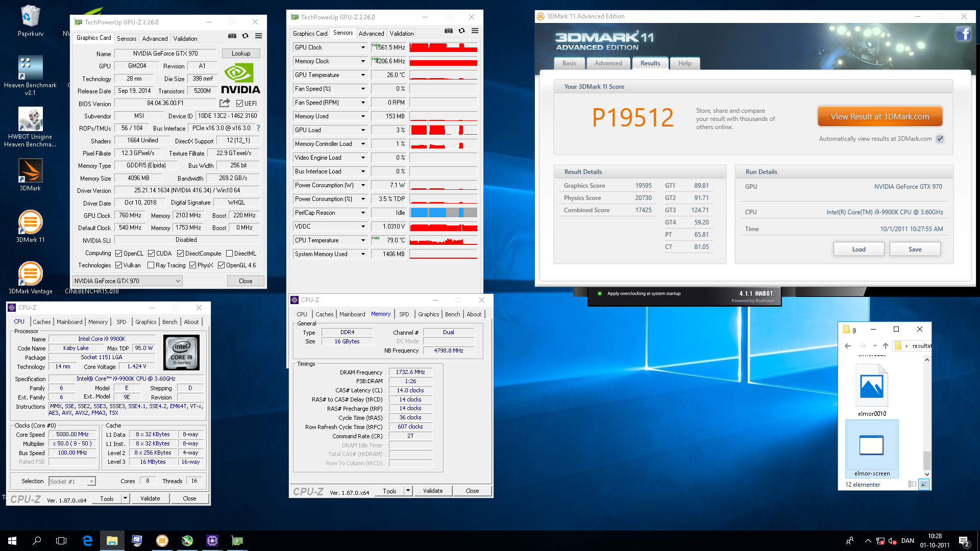This screenshot has height=551, width=980.
Task: Open File Explorer taskbar icon
Action: [112, 541]
